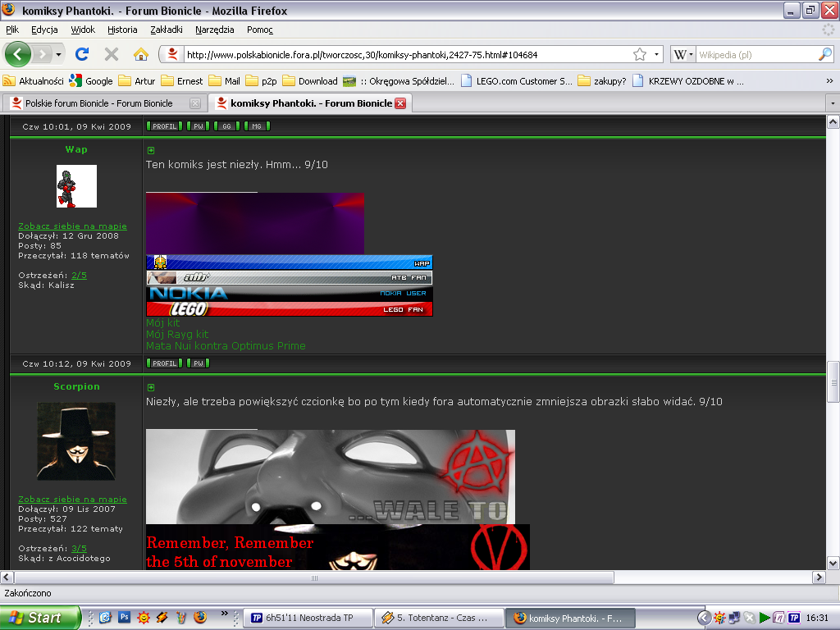This screenshot has width=840, height=630.
Task: Bookmark this page with the star icon
Action: click(640, 55)
